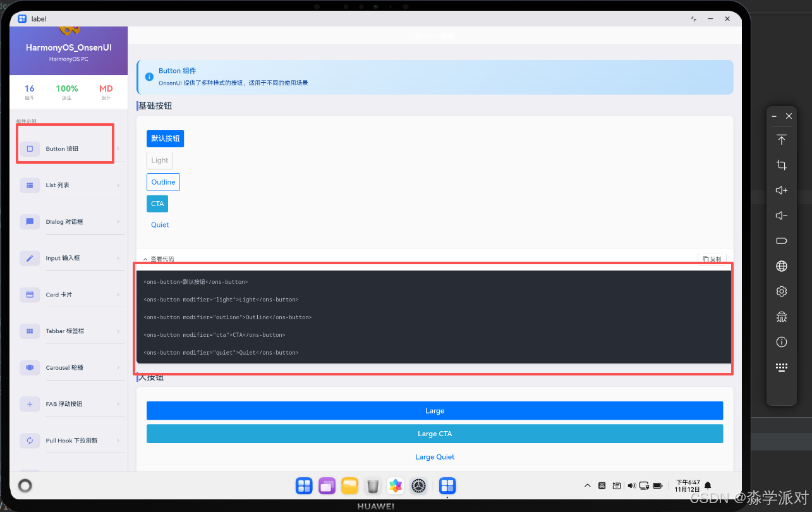Click the code line with modifier="quiet"
Viewport: 812px width, 512px height.
click(x=221, y=353)
